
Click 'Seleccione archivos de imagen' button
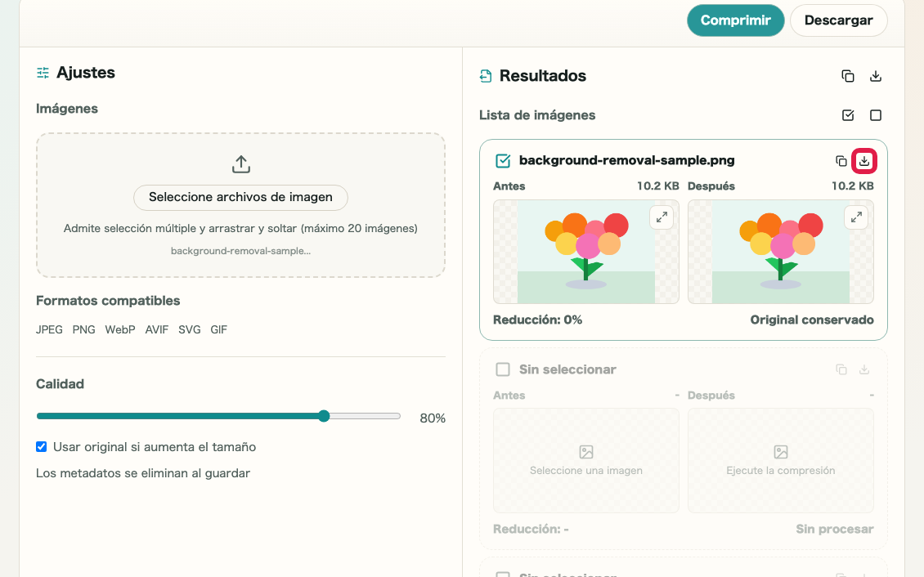pos(240,197)
